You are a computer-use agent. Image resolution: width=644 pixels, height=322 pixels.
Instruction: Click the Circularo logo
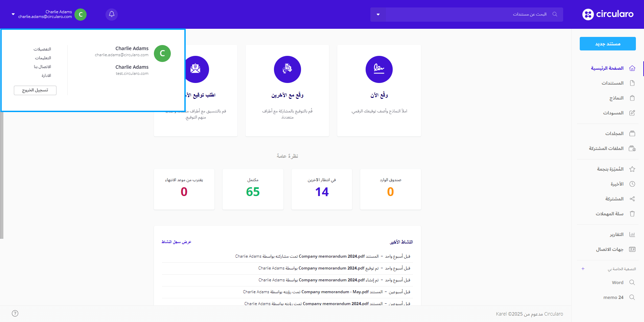tap(608, 14)
